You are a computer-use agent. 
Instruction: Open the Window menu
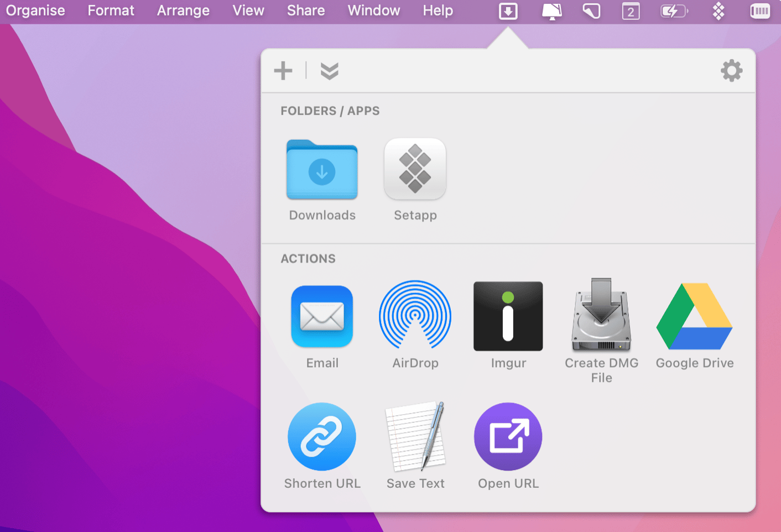374,11
